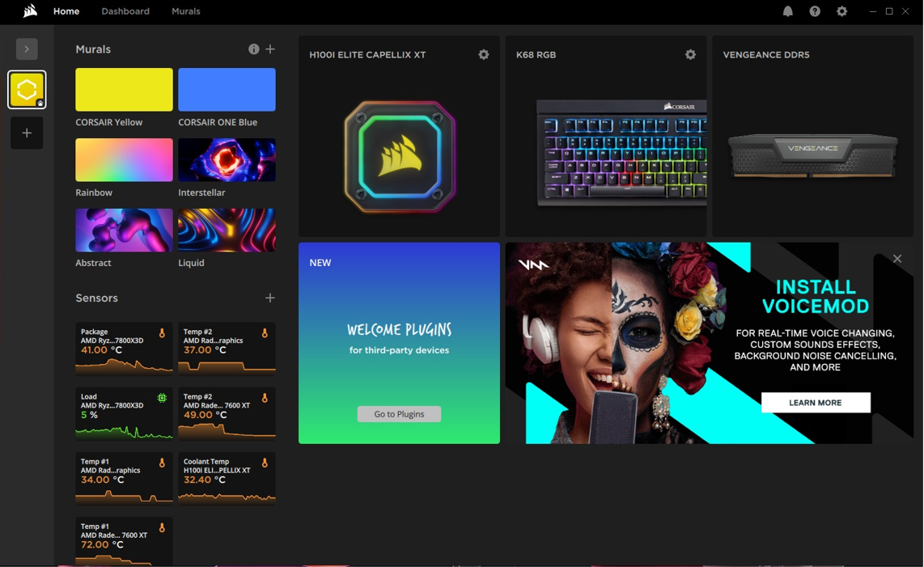The image size is (924, 567).
Task: Click 'for third-party devices' text
Action: (x=399, y=350)
